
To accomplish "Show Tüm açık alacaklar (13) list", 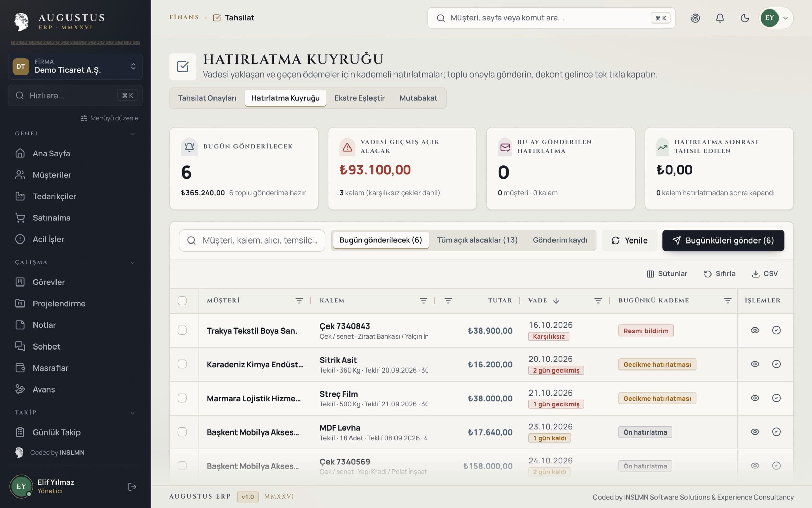I will [x=477, y=240].
